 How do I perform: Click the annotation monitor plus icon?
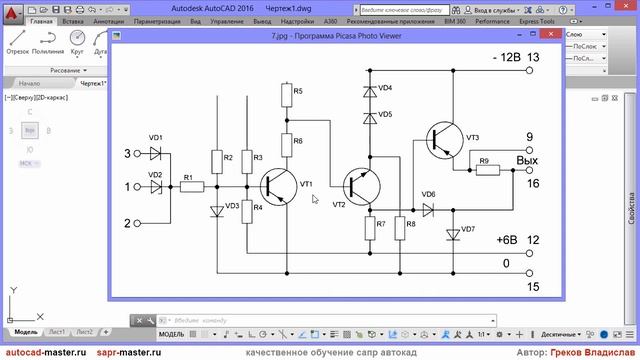[519, 334]
